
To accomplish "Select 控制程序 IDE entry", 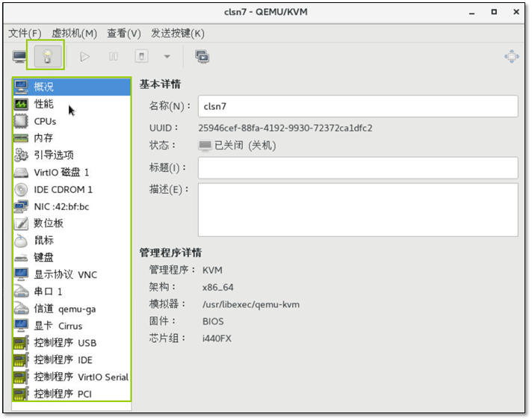I will click(x=72, y=360).
